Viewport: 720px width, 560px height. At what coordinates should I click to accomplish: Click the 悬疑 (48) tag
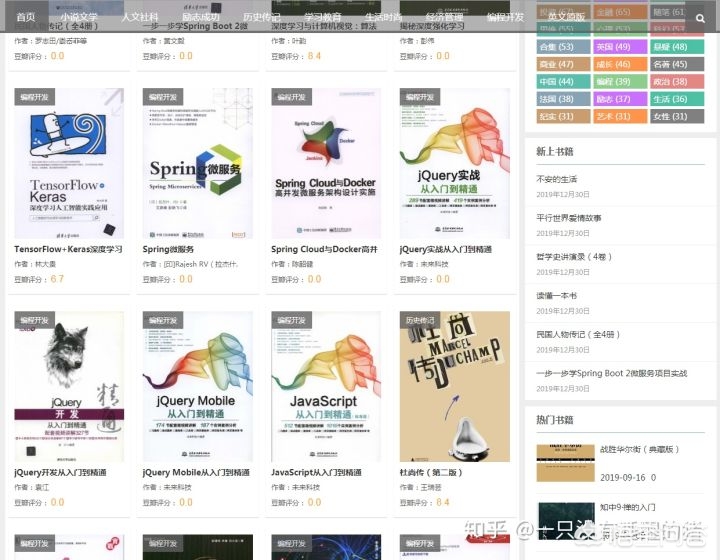coord(677,47)
